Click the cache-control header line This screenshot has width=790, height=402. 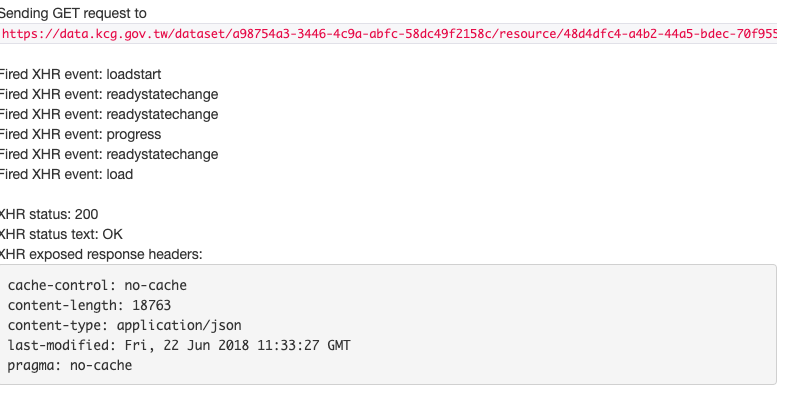click(x=97, y=285)
